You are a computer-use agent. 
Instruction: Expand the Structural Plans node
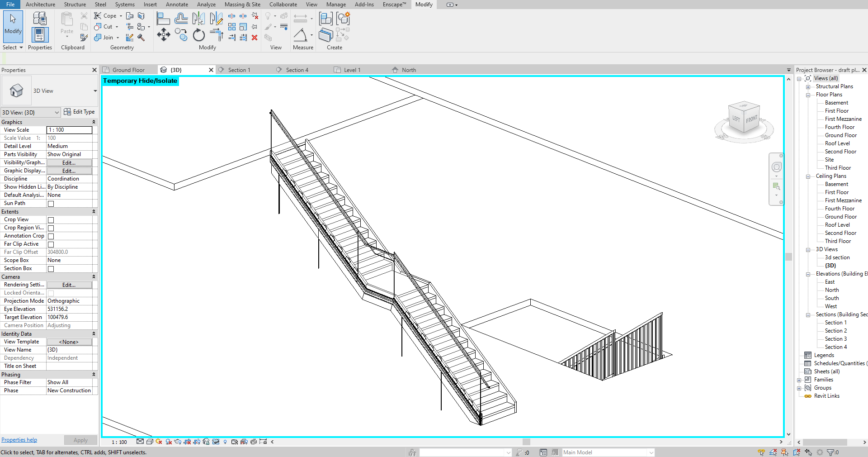point(808,87)
